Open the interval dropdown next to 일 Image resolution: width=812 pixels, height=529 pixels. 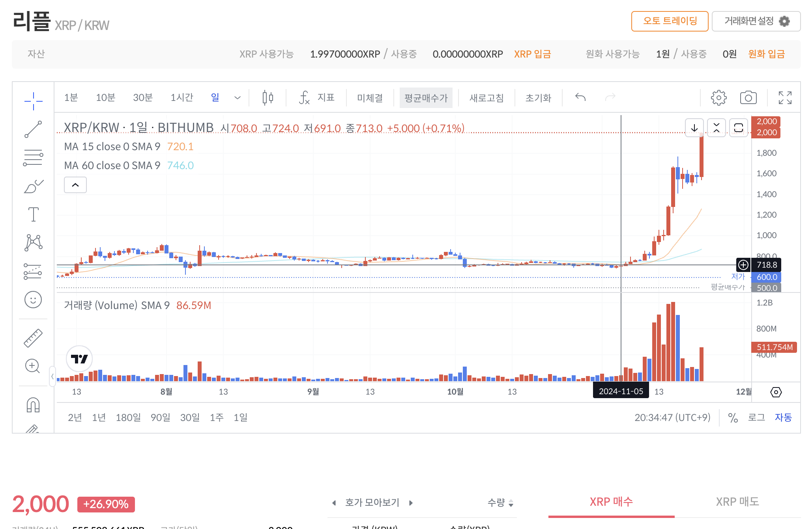pos(237,98)
